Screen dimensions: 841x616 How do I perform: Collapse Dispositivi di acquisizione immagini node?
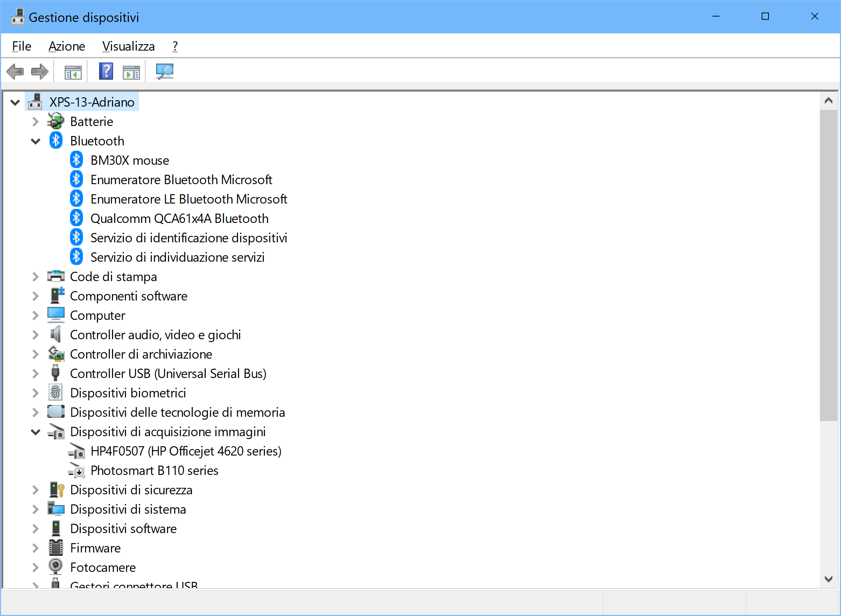pyautogui.click(x=36, y=432)
